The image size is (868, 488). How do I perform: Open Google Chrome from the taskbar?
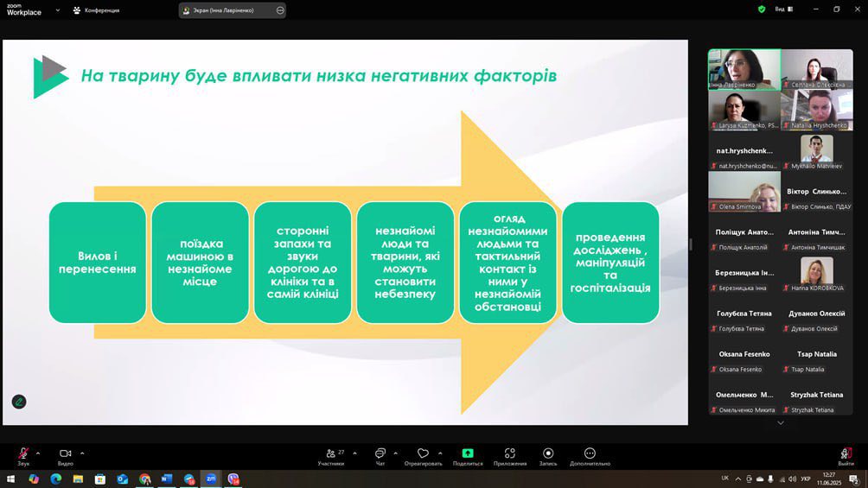pos(144,478)
